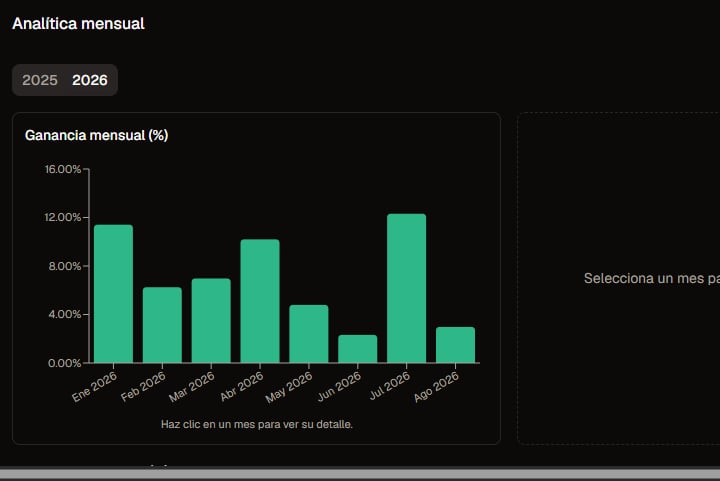Image resolution: width=720 pixels, height=481 pixels.
Task: Select the Feb 2026 bar
Action: [162, 325]
